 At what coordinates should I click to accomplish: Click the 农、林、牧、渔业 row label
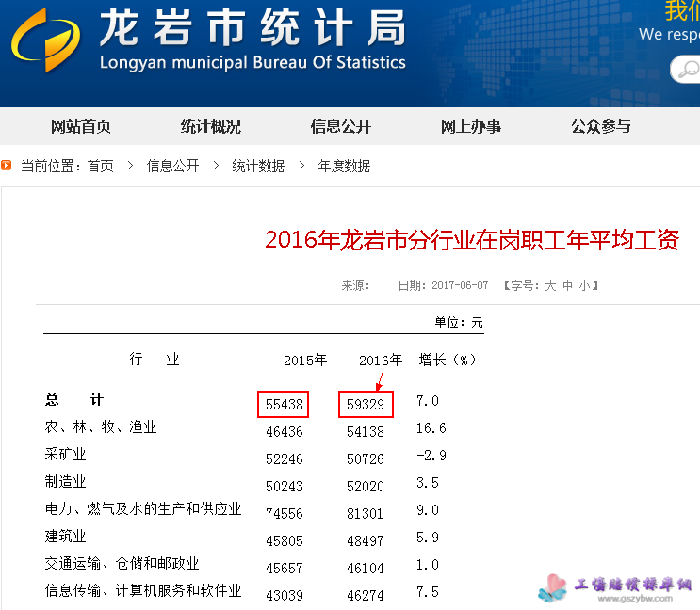click(x=101, y=426)
